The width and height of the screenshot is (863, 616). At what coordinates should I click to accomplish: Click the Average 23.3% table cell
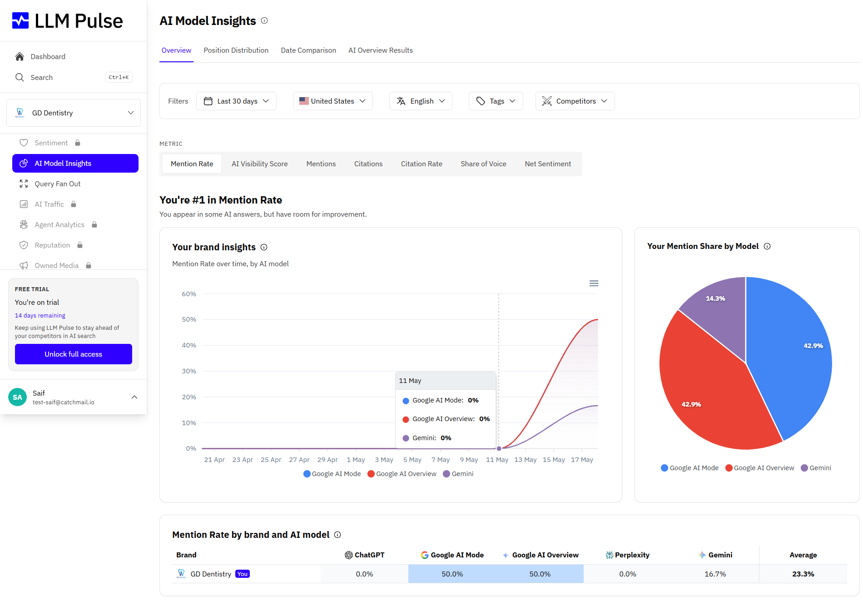coord(803,574)
